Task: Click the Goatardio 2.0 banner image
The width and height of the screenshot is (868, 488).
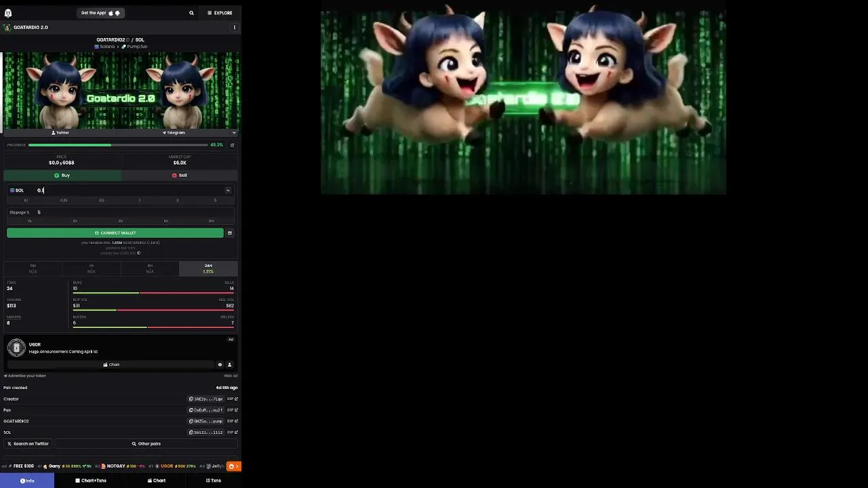Action: [121, 90]
